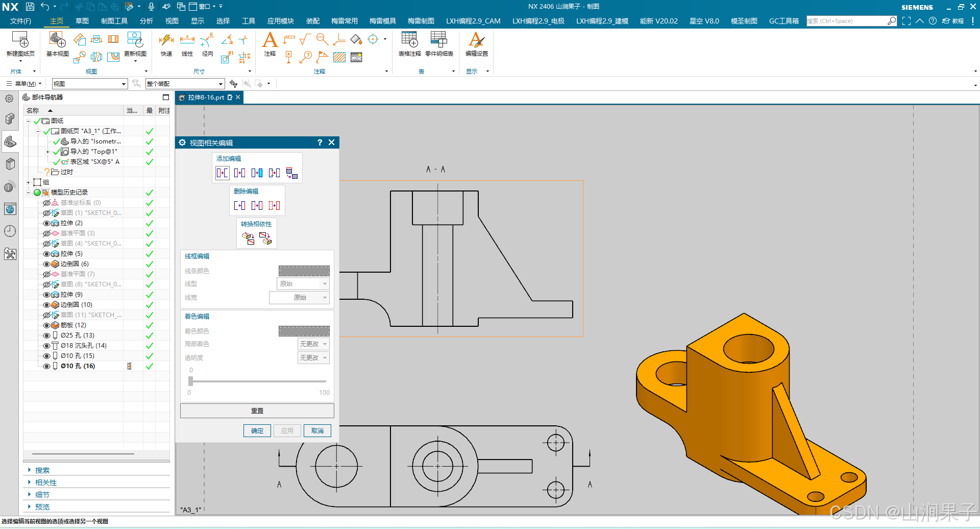
Task: Toggle visibility eye of 筋板 (12)
Action: pos(46,325)
